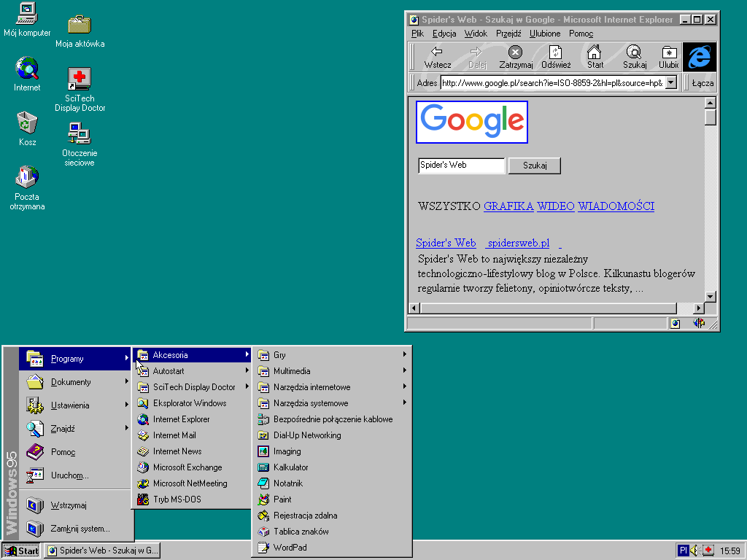Launch Internet Explorer from Programy menu

[193, 419]
